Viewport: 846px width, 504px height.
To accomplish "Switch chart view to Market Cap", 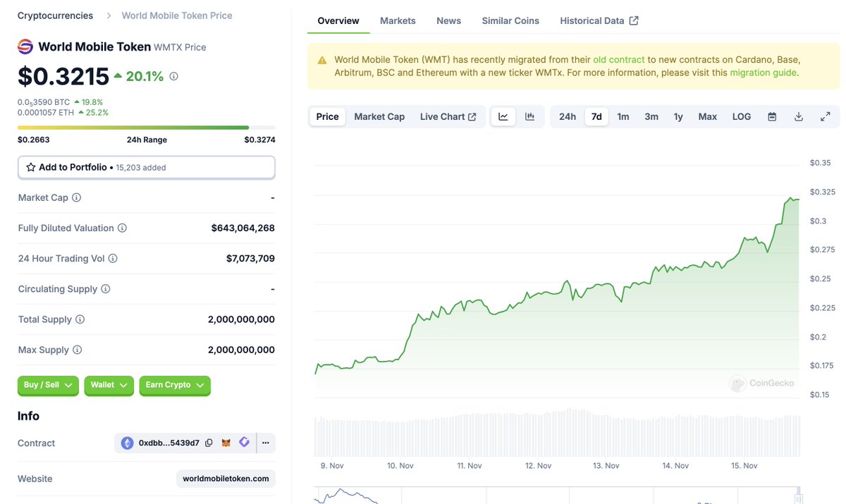I will coord(379,116).
